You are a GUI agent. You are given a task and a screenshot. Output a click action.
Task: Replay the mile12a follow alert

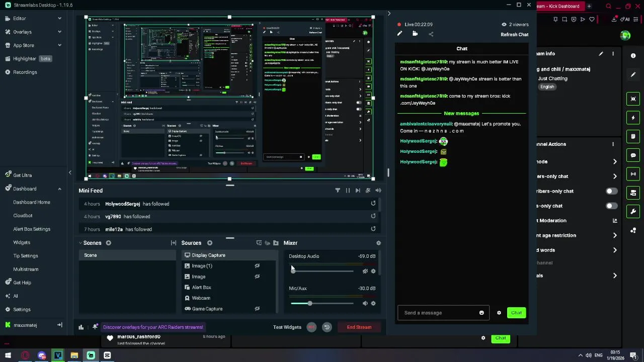tap(373, 229)
